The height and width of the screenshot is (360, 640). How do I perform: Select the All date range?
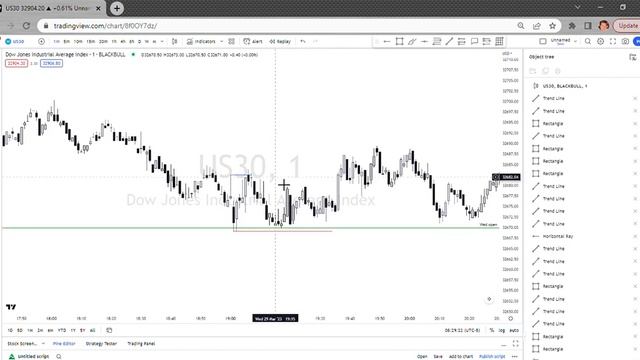point(93,330)
